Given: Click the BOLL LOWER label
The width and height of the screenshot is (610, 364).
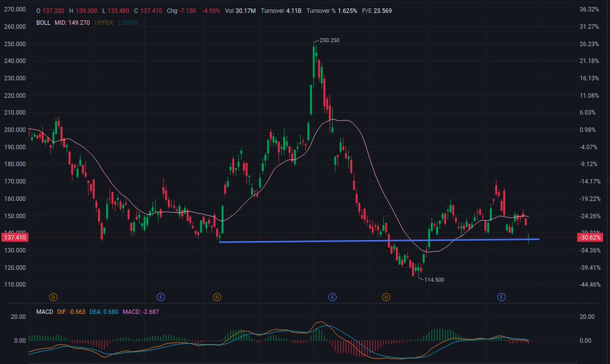Looking at the screenshot, I should 128,23.
